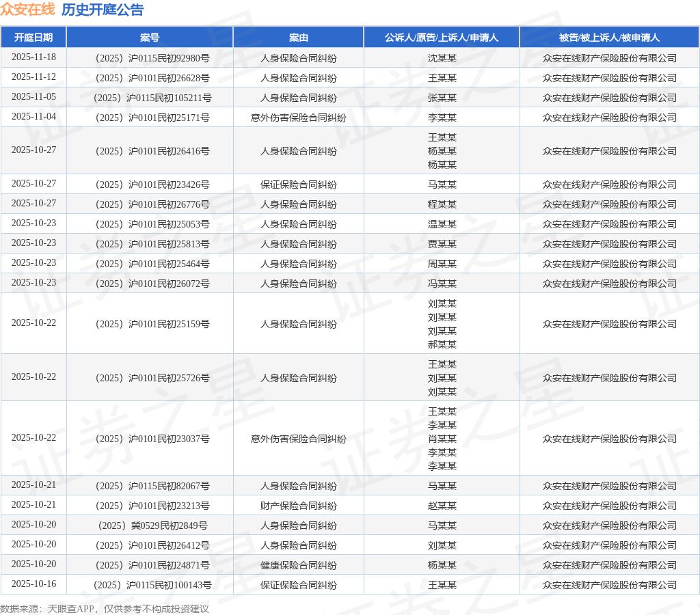Select case number 沪0101民初25813号
The image size is (700, 615).
tap(152, 244)
